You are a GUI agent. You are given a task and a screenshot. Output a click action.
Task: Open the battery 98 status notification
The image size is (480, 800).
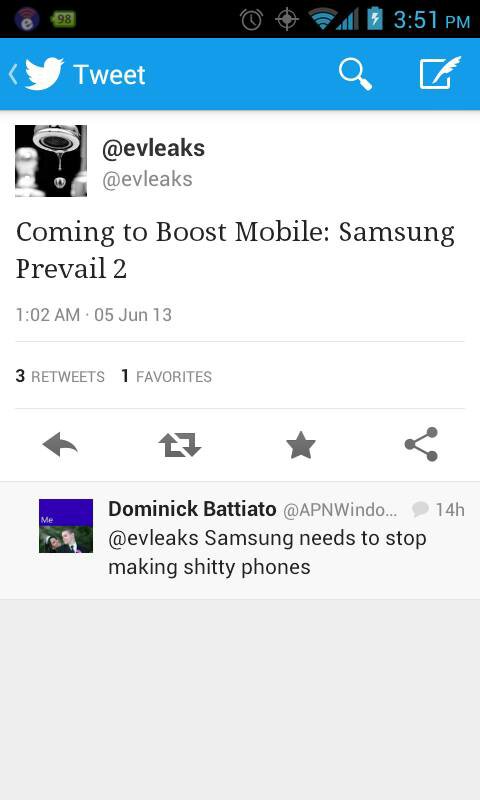pyautogui.click(x=63, y=19)
